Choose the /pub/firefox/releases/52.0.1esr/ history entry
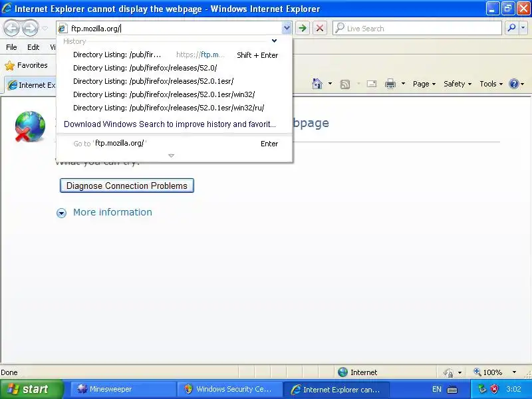The image size is (532, 399). pos(174,81)
